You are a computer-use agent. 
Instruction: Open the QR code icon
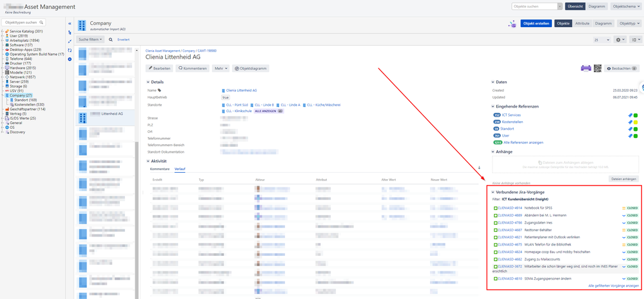coord(597,68)
